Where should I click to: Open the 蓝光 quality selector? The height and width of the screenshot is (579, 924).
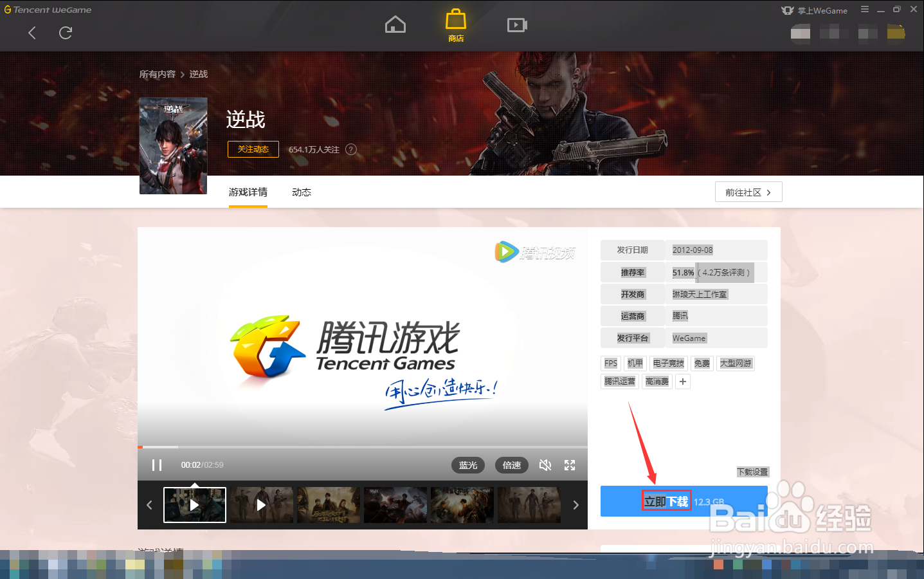click(468, 465)
